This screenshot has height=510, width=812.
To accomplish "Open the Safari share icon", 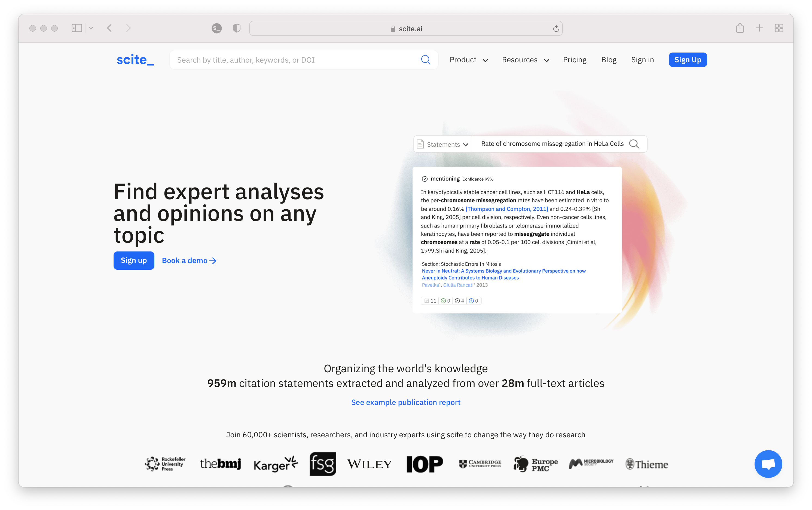I will coord(740,28).
